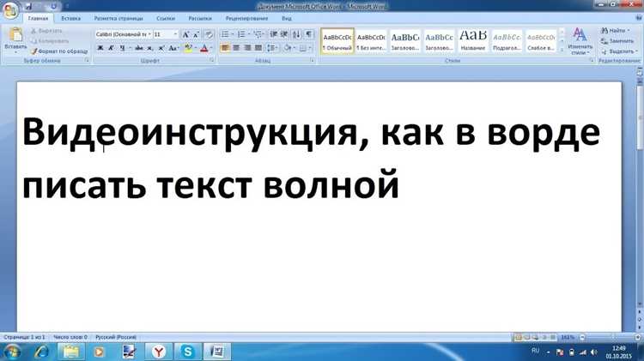Click the multilevel list icon

coord(258,34)
